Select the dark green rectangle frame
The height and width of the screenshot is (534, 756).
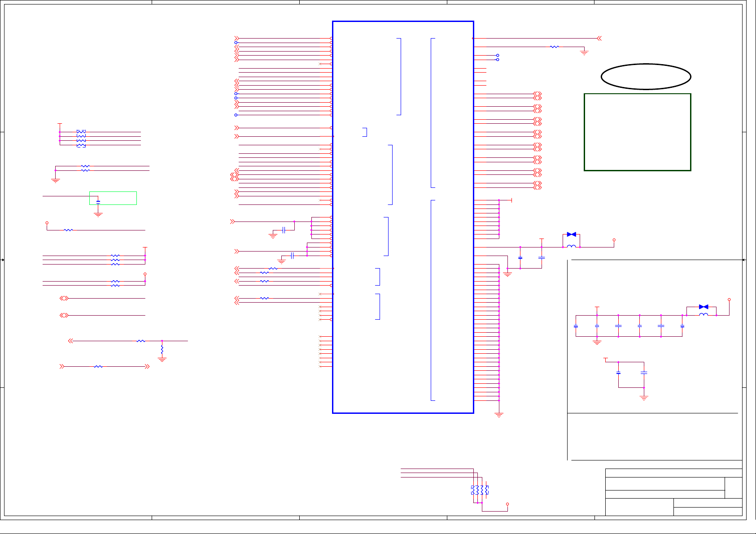[x=637, y=132]
